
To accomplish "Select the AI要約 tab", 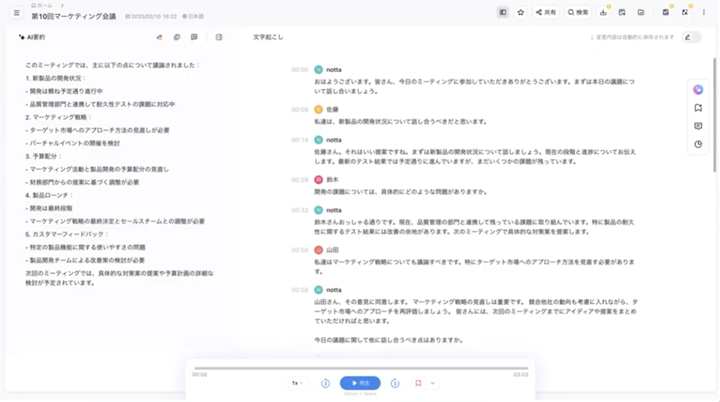I will point(32,37).
